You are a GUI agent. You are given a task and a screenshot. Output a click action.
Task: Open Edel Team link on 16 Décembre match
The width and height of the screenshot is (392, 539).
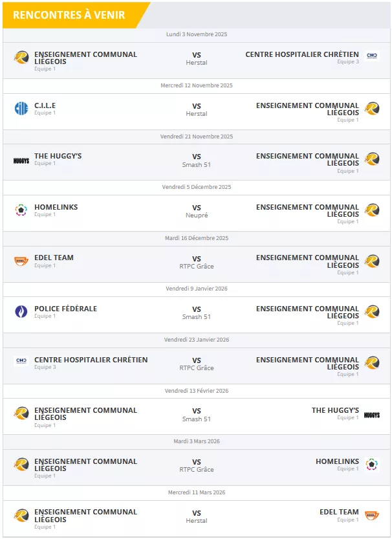[x=54, y=258]
